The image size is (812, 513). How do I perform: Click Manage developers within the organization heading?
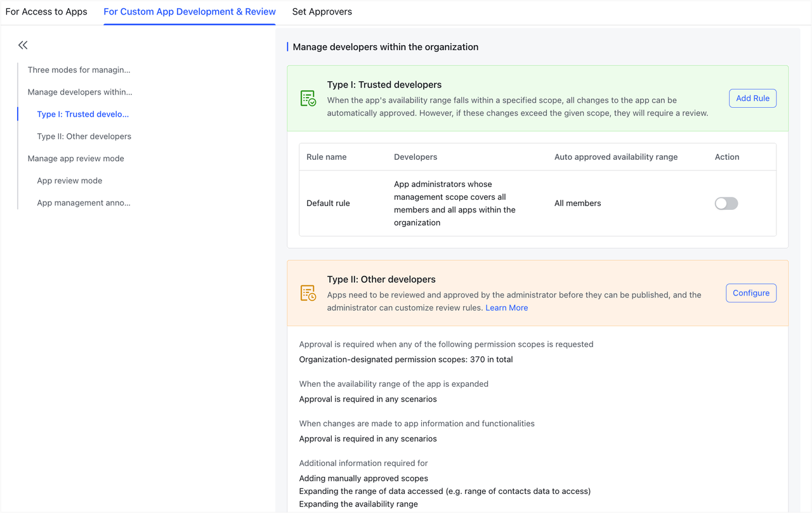tap(386, 47)
